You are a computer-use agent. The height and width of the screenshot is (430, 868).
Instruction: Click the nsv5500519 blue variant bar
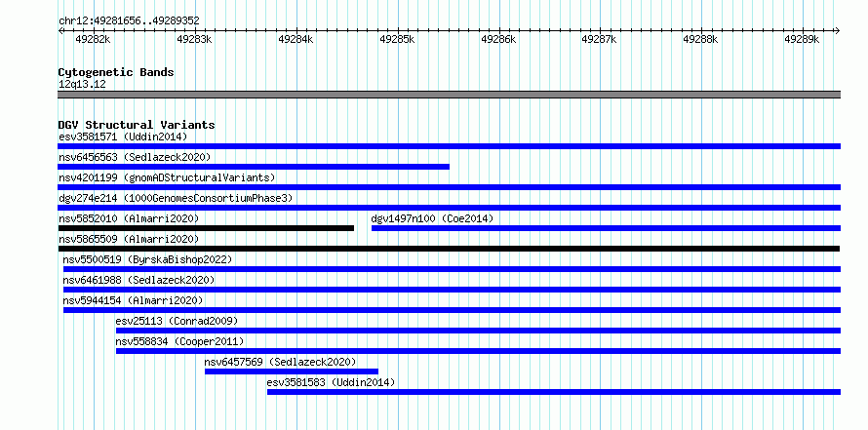[x=452, y=269]
